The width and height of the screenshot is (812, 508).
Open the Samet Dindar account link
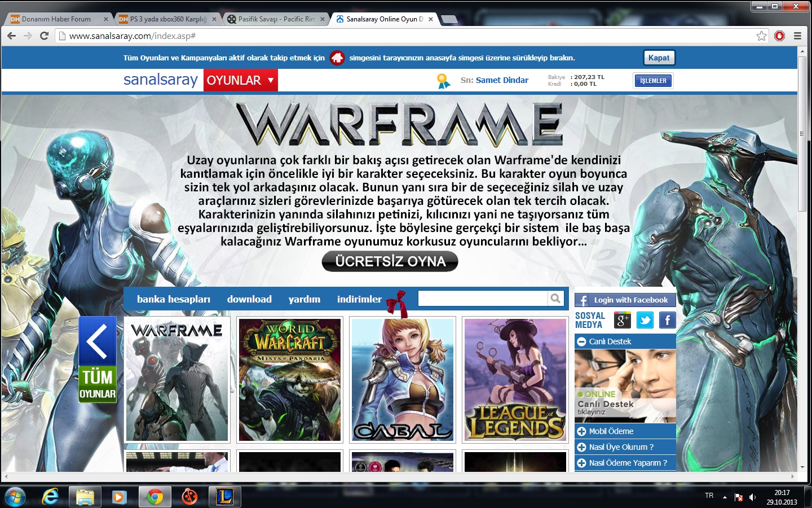(x=502, y=80)
